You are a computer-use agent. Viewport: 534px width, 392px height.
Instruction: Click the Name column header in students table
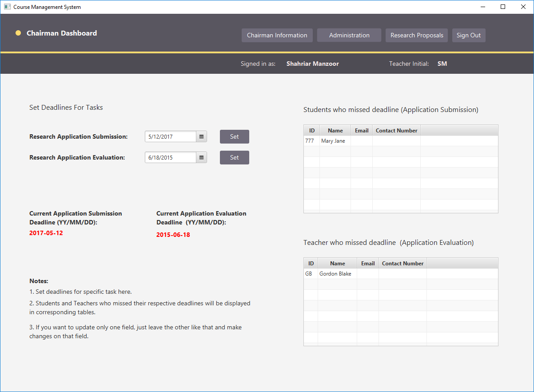pos(335,130)
